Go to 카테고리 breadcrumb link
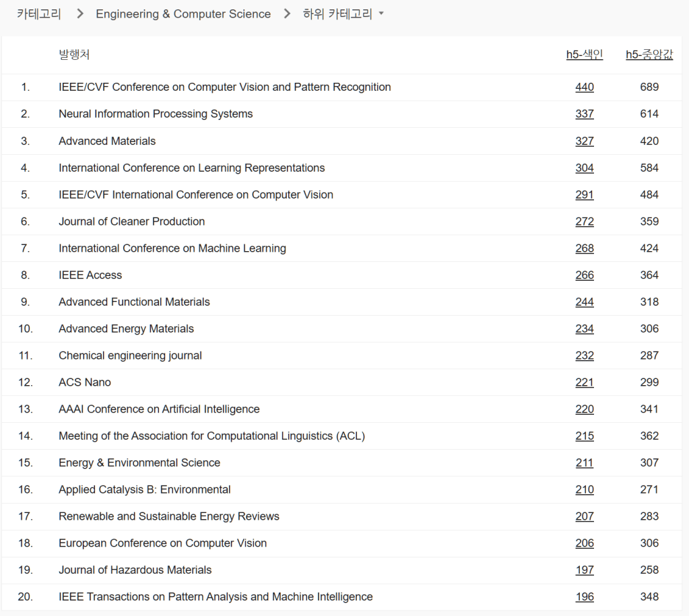 [x=38, y=14]
